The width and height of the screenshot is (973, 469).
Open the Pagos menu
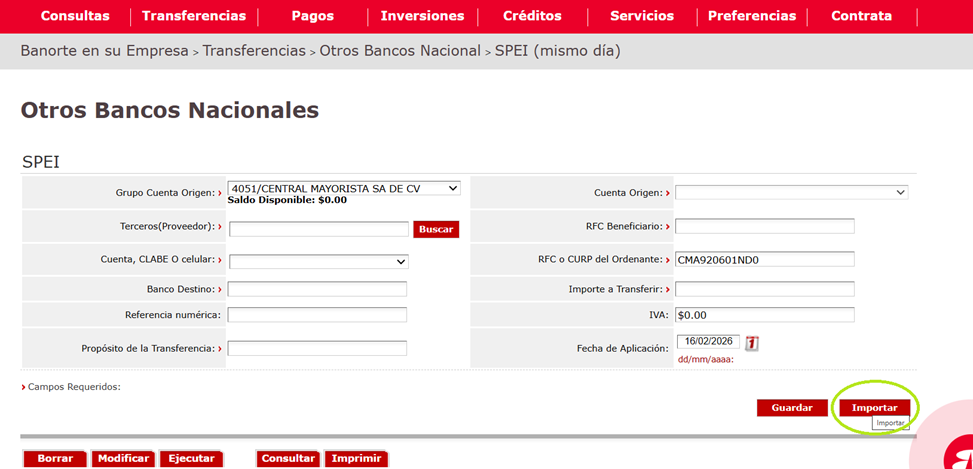click(x=313, y=16)
